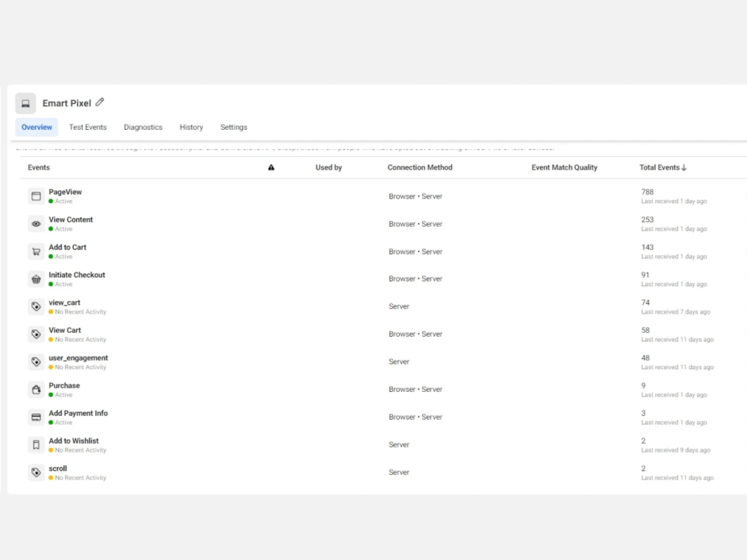
Task: Click the user_engagement tag icon
Action: (x=36, y=362)
